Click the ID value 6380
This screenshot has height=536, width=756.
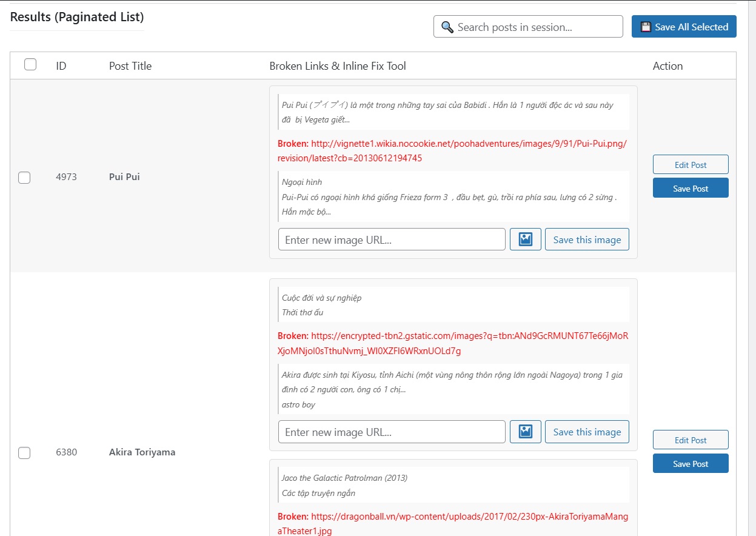(66, 452)
